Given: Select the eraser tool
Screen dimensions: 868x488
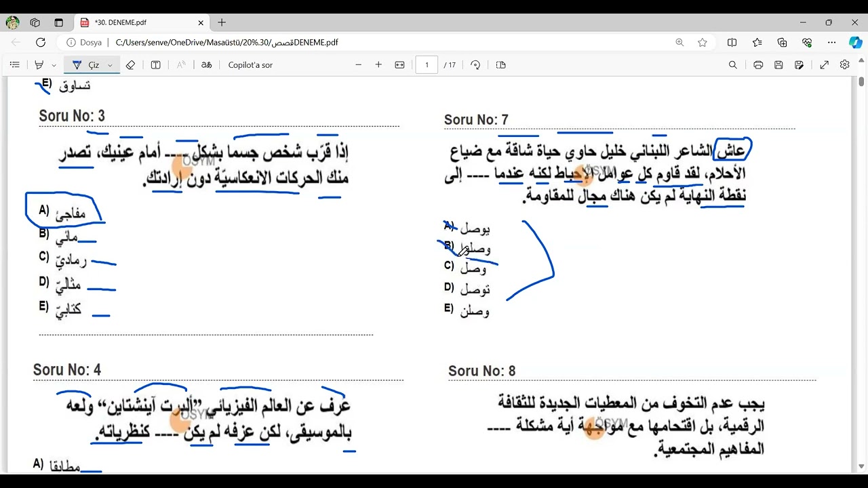Looking at the screenshot, I should pyautogui.click(x=131, y=65).
